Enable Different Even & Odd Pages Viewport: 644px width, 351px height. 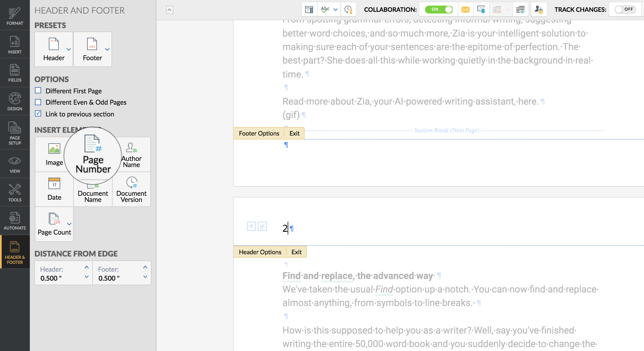38,102
